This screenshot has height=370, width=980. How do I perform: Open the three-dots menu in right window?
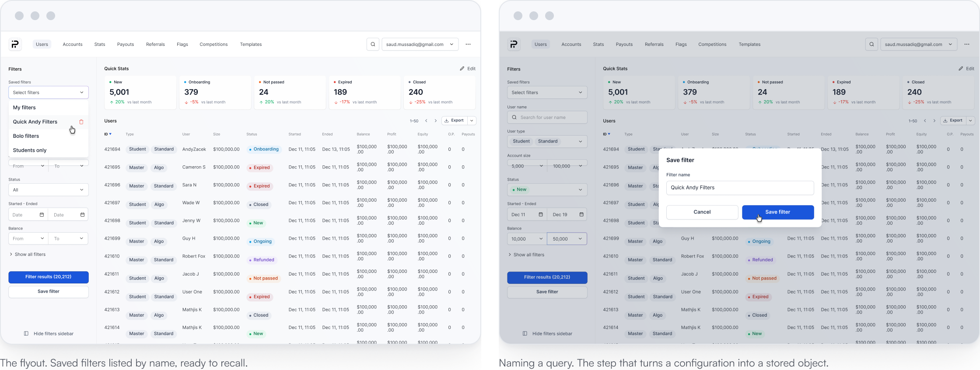(967, 44)
